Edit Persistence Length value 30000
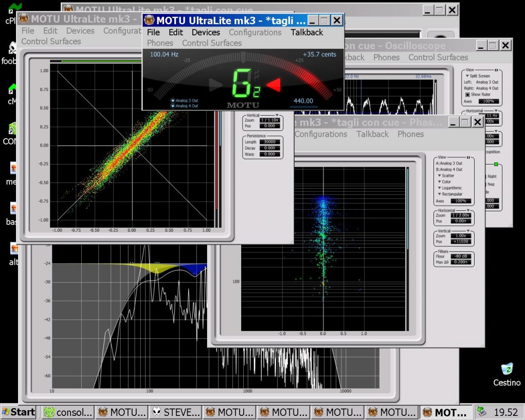The image size is (525, 420). [269, 142]
